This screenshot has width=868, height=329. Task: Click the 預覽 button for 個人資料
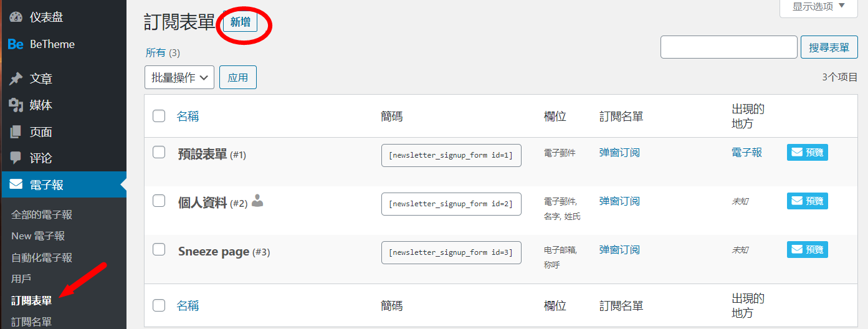(x=808, y=201)
